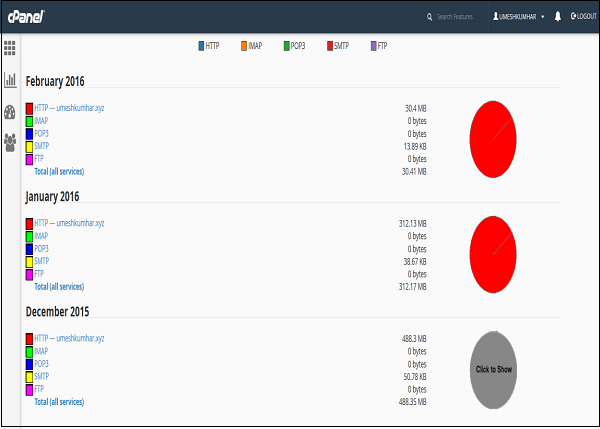Click the February 2016 red pie chart

[496, 137]
